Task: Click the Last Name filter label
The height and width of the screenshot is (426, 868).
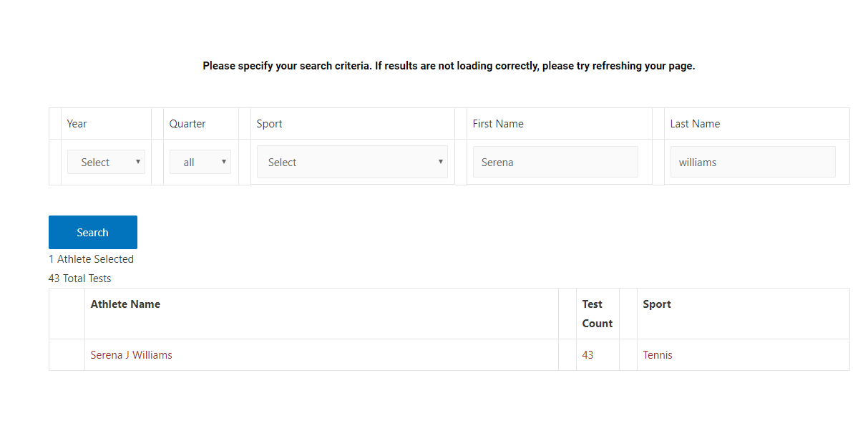Action: (x=695, y=124)
